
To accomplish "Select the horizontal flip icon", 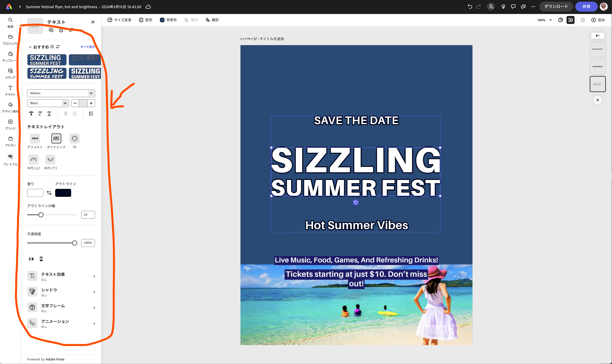I will coord(31,259).
